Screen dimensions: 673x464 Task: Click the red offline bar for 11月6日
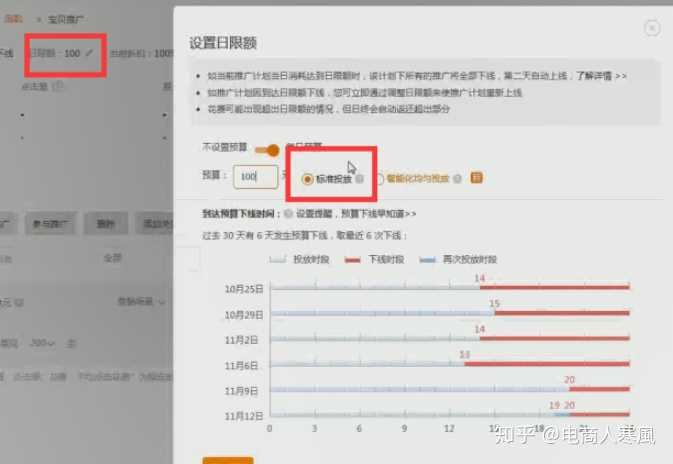point(548,365)
